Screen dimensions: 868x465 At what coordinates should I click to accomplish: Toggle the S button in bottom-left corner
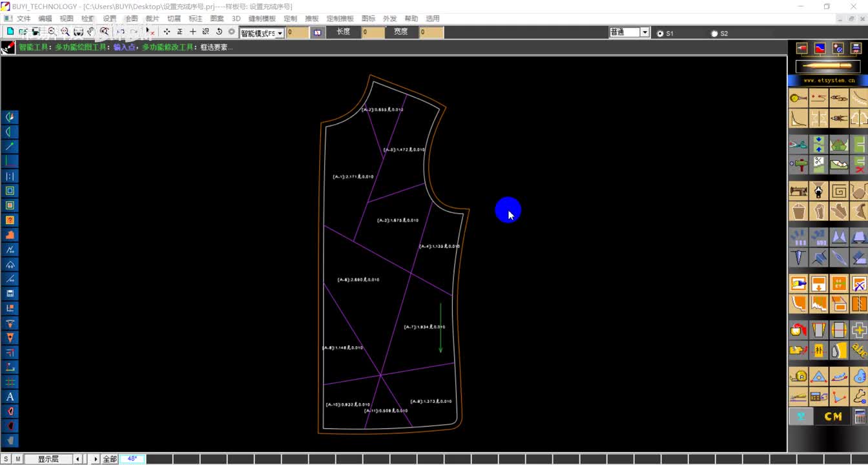[x=6, y=459]
